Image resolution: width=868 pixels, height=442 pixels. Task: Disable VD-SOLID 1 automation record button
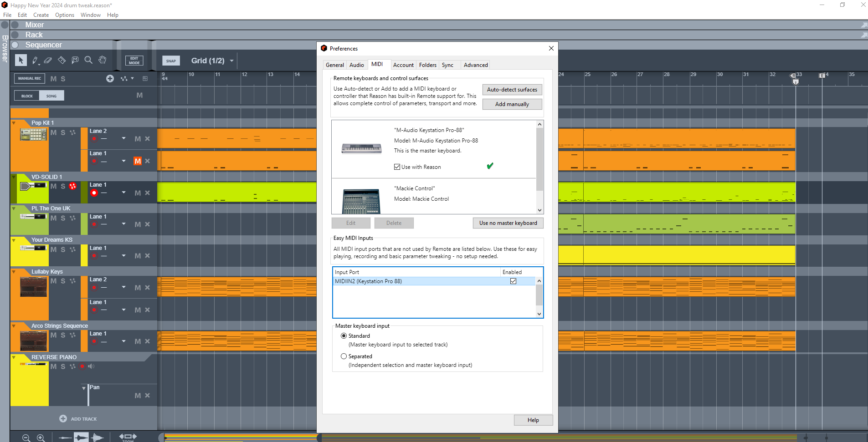coord(72,186)
